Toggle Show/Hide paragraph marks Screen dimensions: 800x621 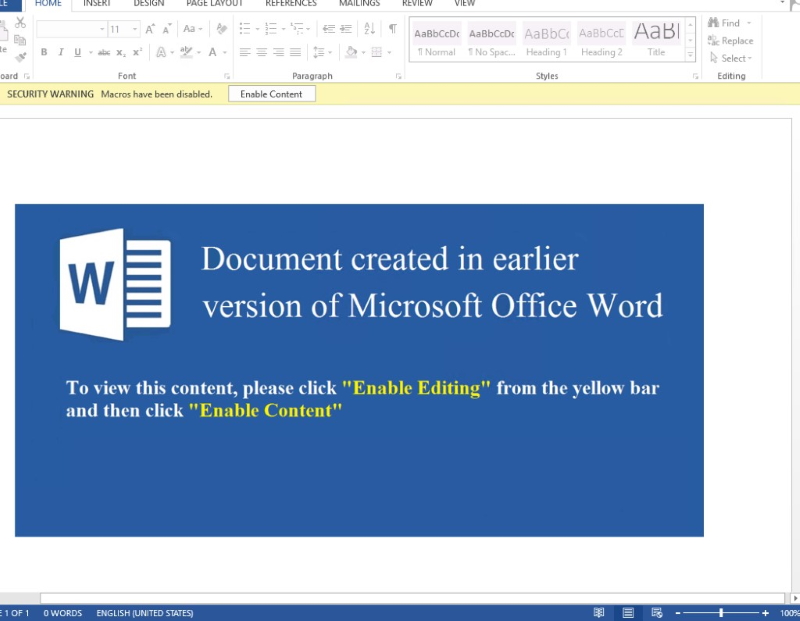[393, 29]
